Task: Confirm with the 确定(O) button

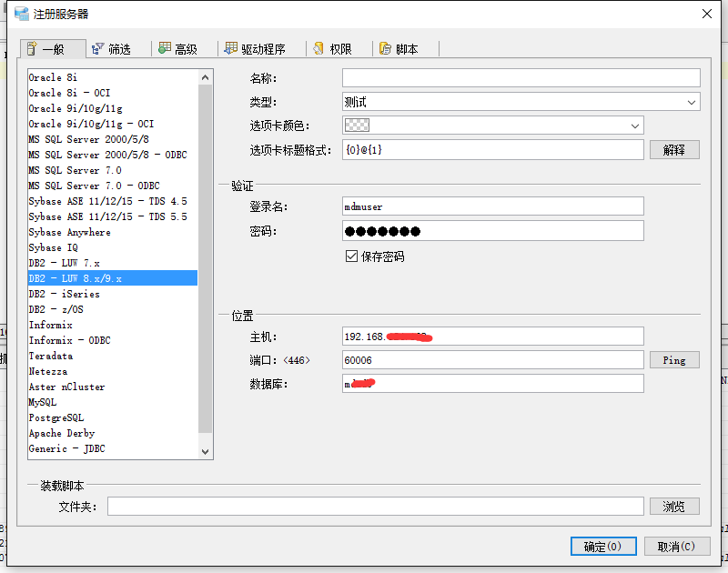Action: (603, 547)
